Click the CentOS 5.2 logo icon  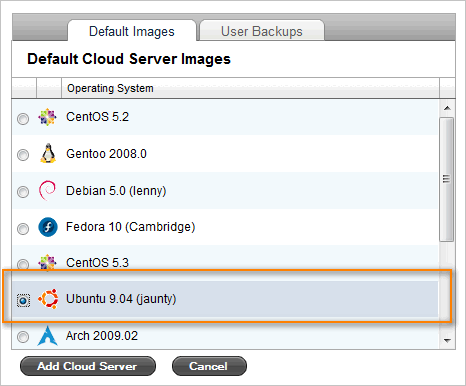(x=47, y=117)
